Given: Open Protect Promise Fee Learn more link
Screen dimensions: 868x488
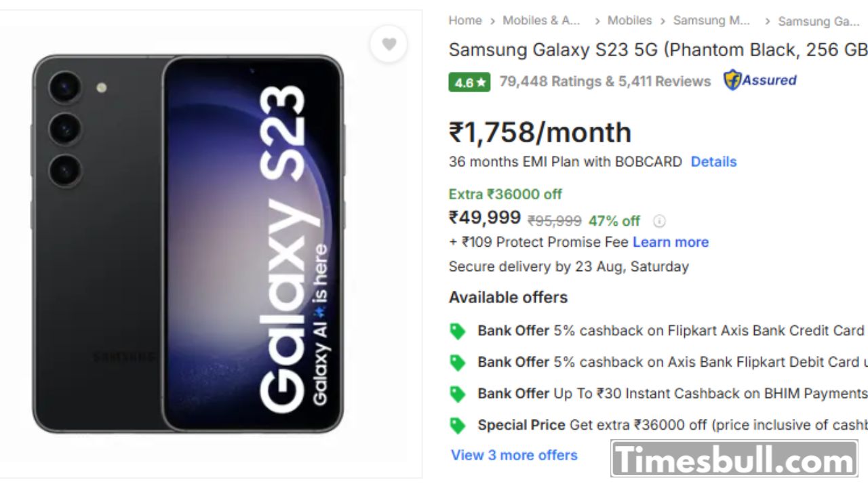Looking at the screenshot, I should click(671, 242).
